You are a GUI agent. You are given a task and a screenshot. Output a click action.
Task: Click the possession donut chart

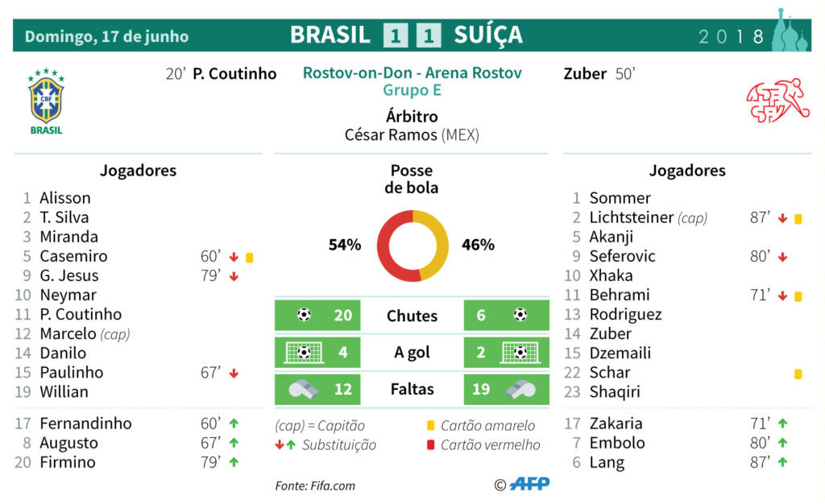pyautogui.click(x=412, y=246)
